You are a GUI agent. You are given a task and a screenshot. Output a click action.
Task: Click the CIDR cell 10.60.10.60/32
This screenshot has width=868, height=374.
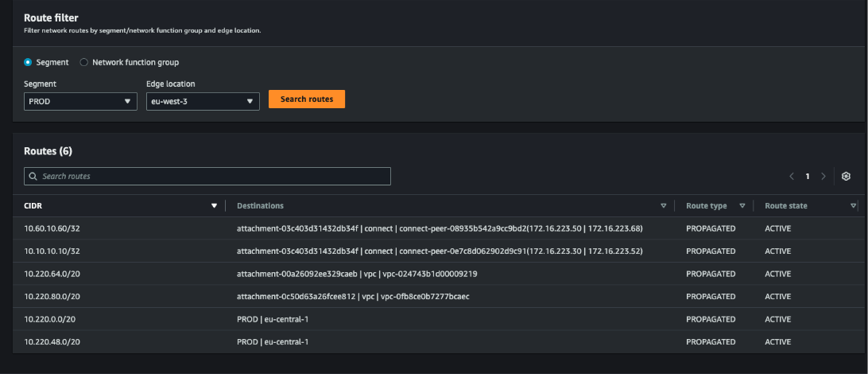coord(52,228)
